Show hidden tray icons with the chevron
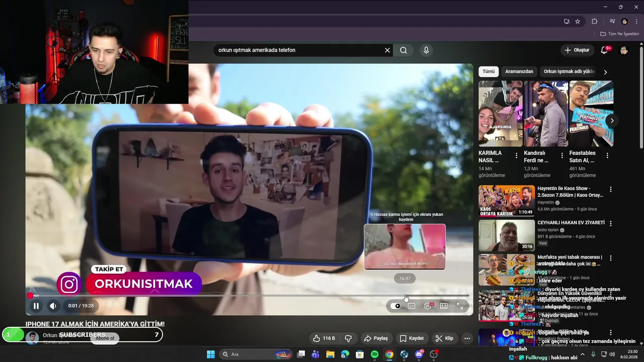The height and width of the screenshot is (362, 644). point(583,354)
